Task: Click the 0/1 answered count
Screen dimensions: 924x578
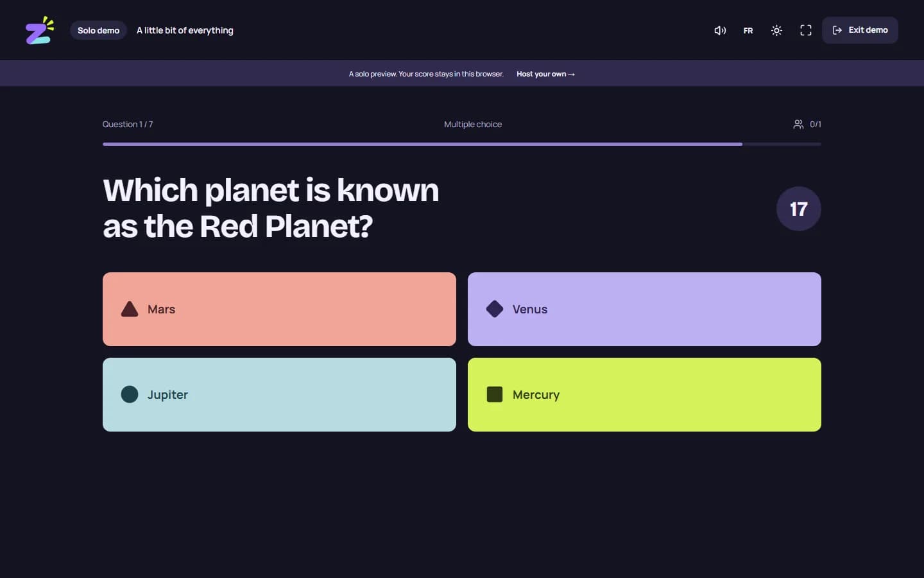Action: pos(816,125)
